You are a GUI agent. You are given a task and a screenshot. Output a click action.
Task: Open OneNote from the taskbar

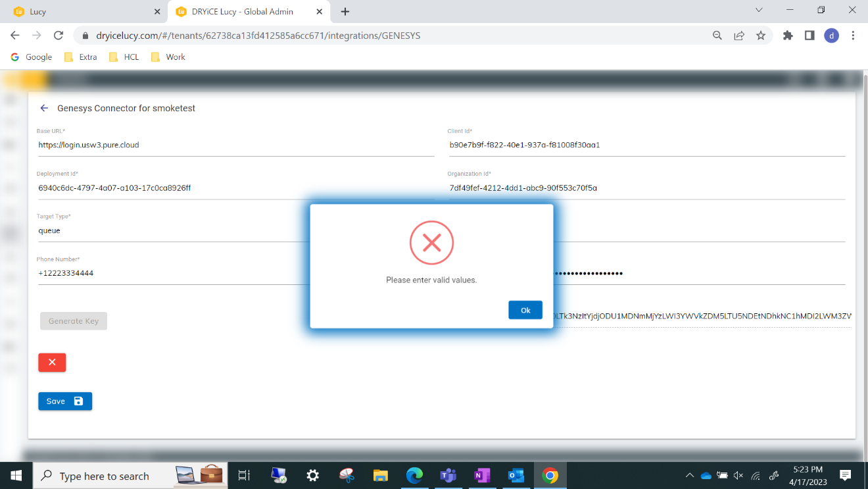(482, 475)
